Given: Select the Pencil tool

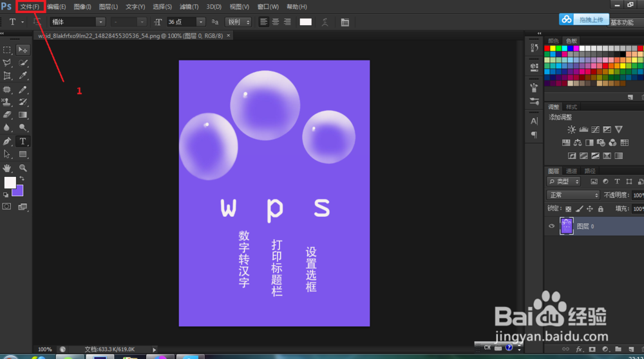Looking at the screenshot, I should point(23,89).
